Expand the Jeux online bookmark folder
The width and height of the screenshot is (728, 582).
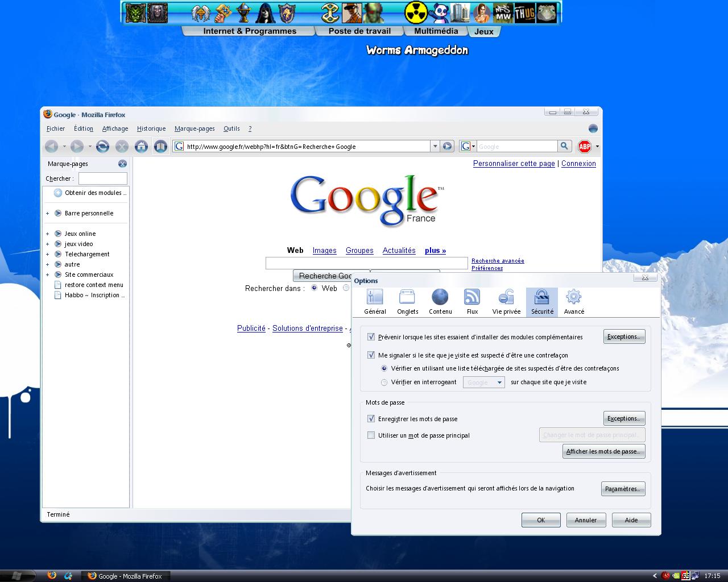click(48, 234)
